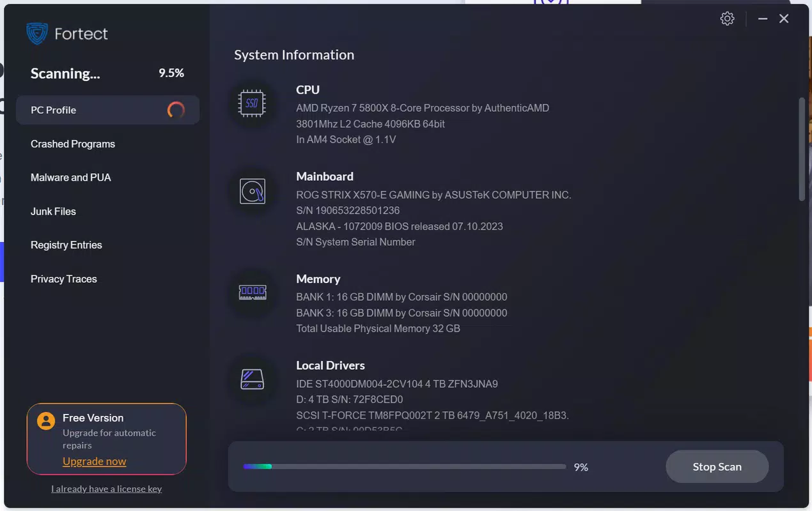Click the AMD Ryzen 7 5800X line

coord(423,108)
